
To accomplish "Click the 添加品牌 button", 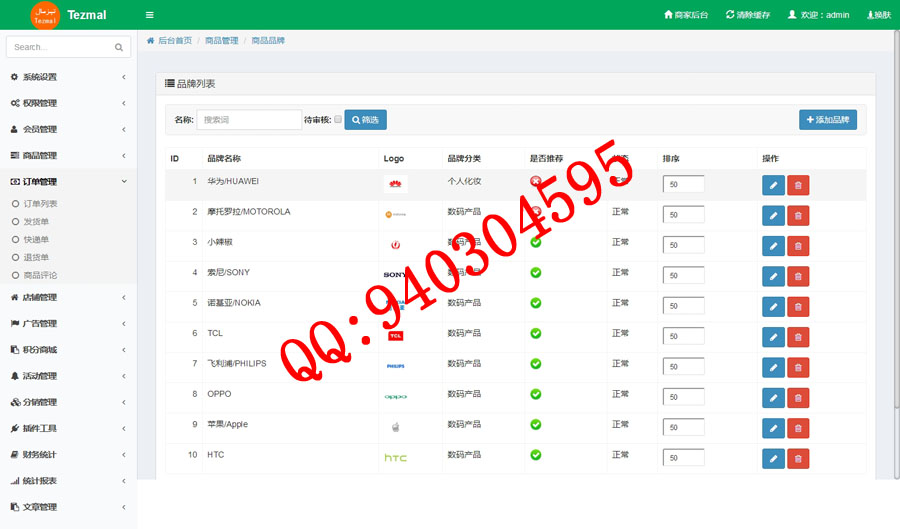I will click(x=827, y=120).
